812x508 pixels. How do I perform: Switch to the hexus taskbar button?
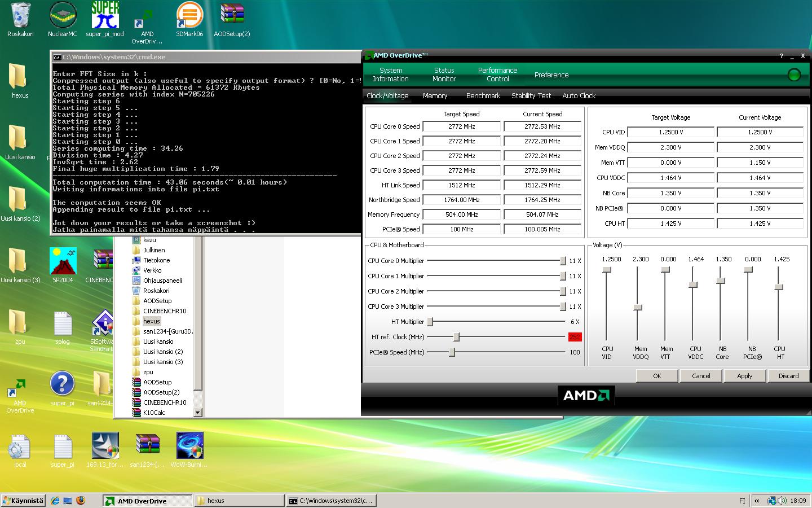pos(240,501)
